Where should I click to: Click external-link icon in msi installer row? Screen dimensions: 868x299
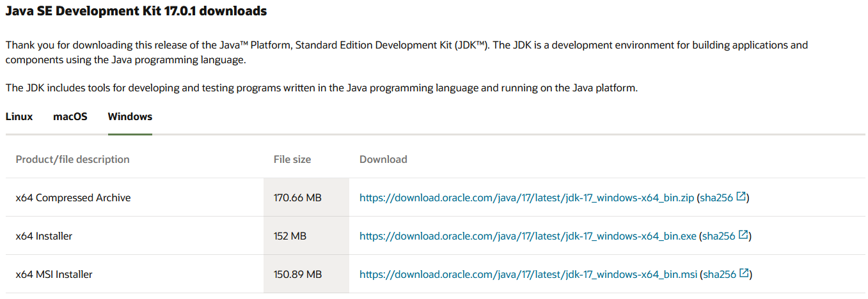744,273
